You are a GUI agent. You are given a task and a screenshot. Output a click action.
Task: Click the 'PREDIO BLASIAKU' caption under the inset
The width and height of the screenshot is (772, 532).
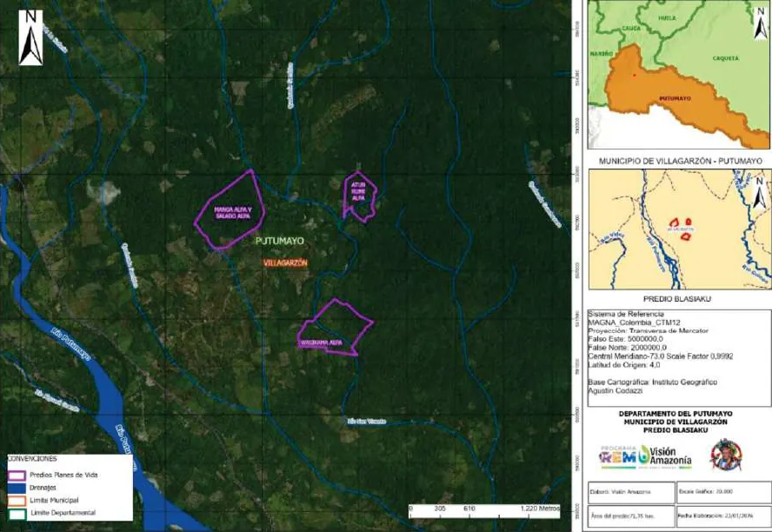pyautogui.click(x=677, y=299)
